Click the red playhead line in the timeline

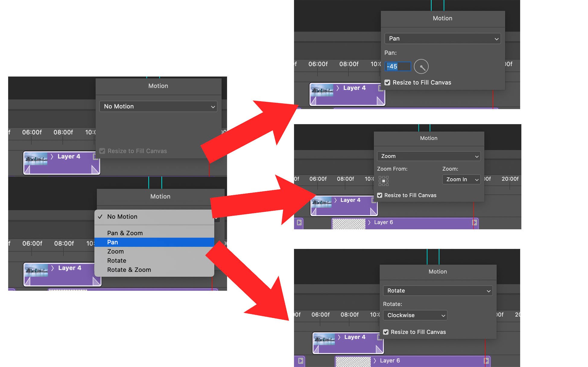pos(494,99)
